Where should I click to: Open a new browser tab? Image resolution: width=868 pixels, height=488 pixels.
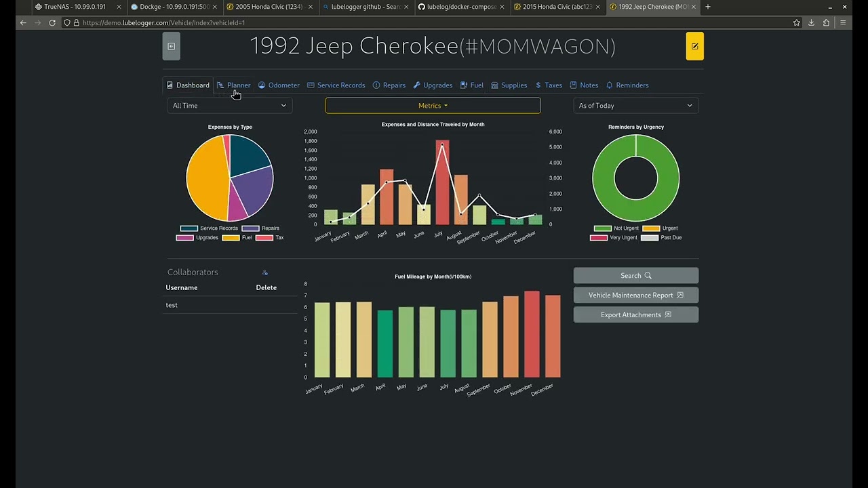tap(708, 7)
